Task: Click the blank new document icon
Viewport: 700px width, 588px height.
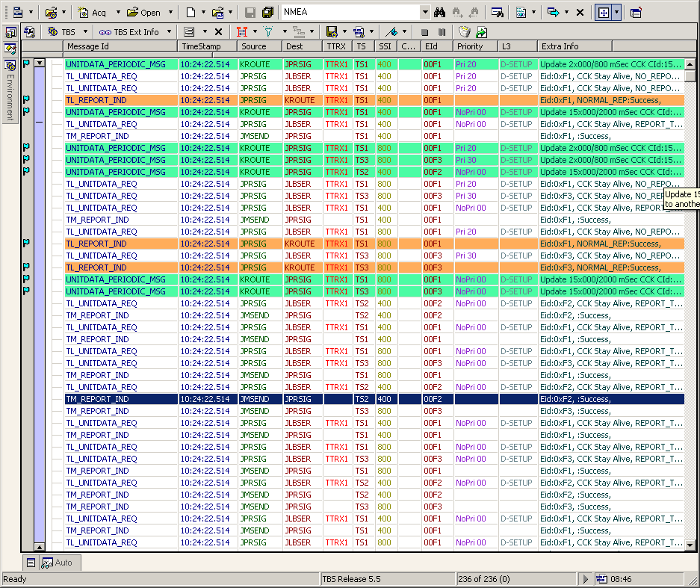Action: pyautogui.click(x=191, y=12)
